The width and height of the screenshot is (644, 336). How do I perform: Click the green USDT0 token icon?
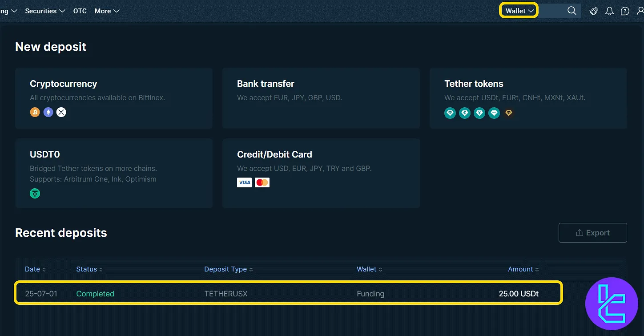pyautogui.click(x=35, y=193)
